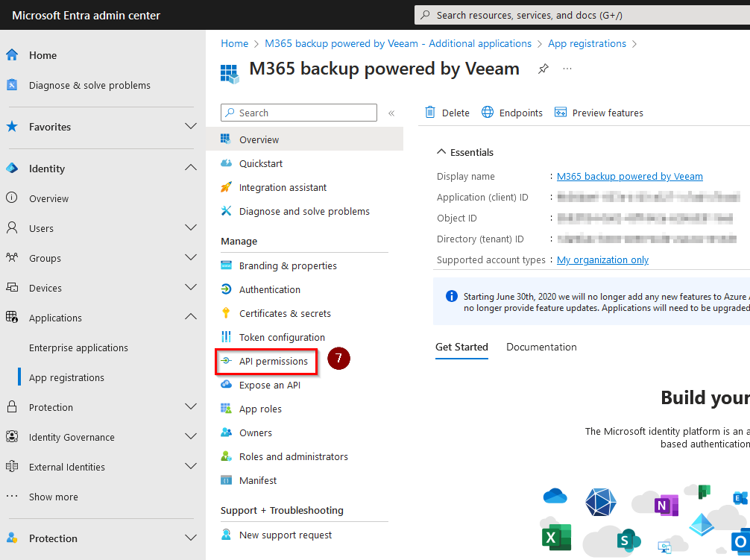Select Overview in the app menu
This screenshot has height=560, width=750.
305,139
